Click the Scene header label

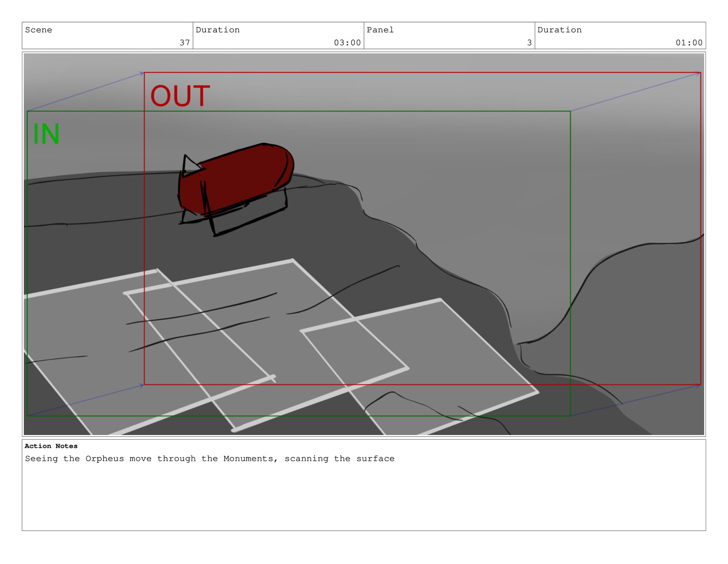tap(38, 30)
